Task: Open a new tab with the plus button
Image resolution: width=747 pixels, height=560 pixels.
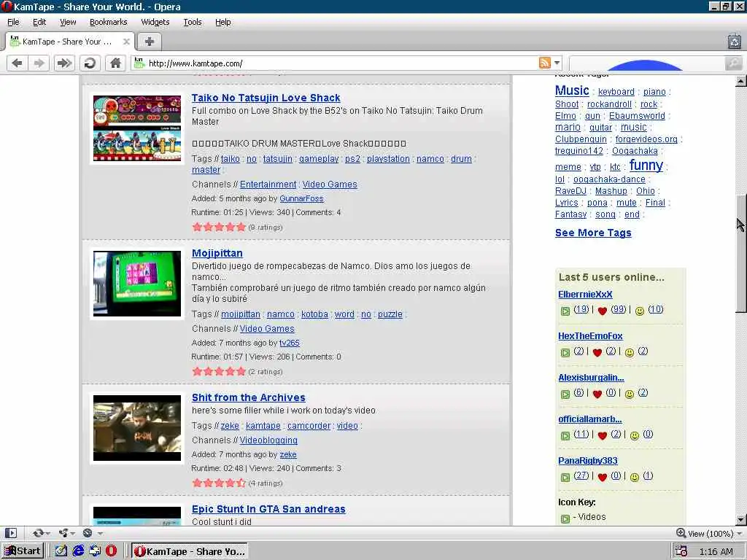Action: pos(150,42)
